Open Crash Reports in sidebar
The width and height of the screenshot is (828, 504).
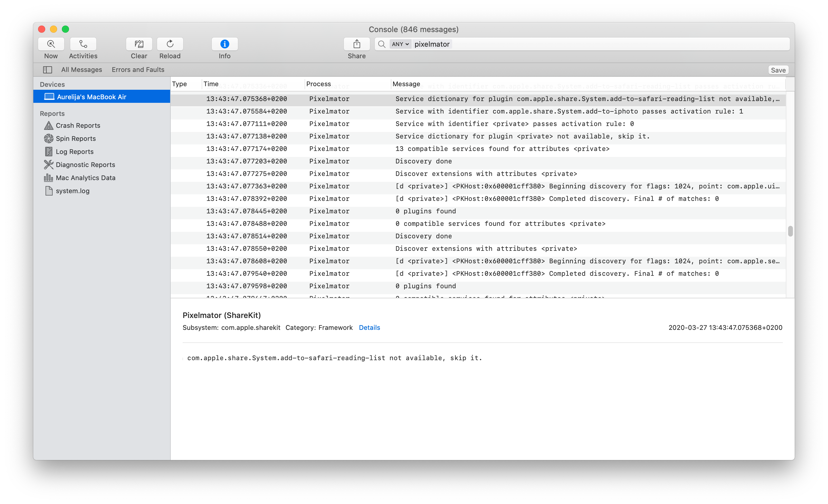click(x=78, y=126)
